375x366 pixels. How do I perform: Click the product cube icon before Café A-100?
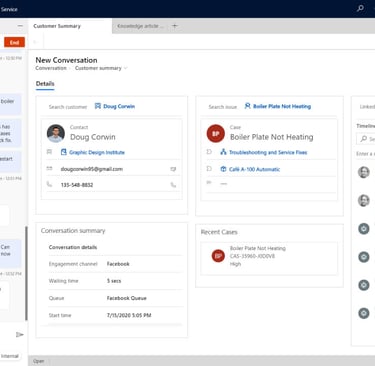pos(223,169)
